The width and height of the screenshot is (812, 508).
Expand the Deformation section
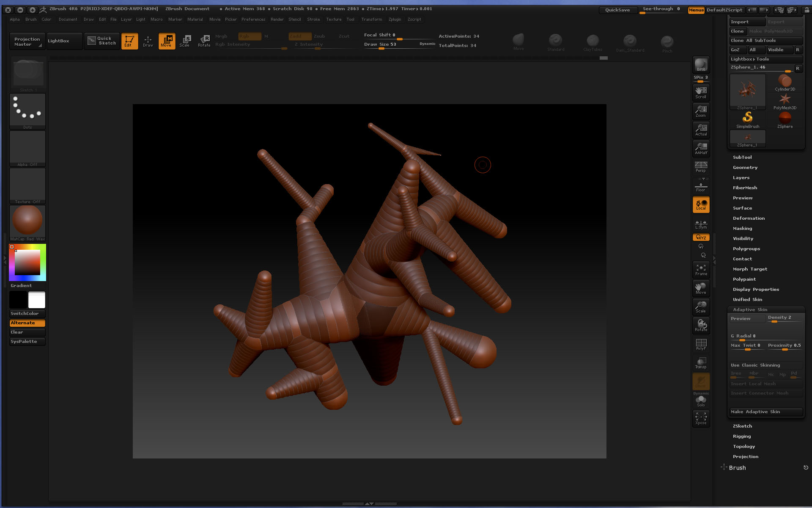(x=749, y=218)
